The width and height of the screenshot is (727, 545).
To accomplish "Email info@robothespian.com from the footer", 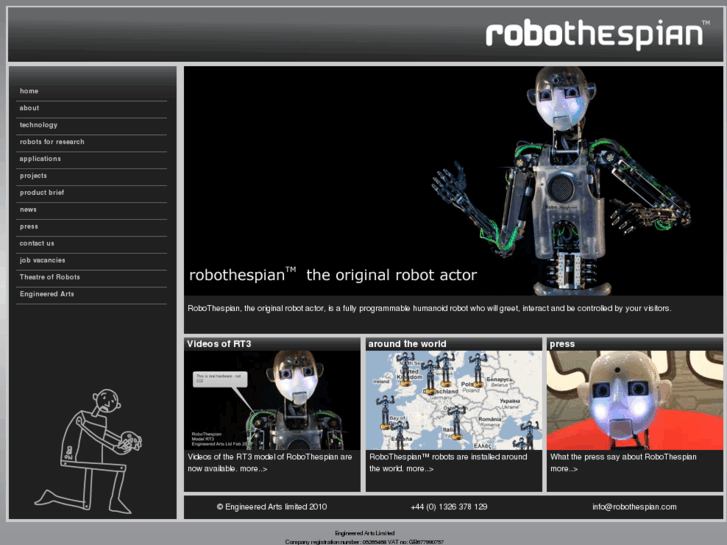I will [x=634, y=507].
